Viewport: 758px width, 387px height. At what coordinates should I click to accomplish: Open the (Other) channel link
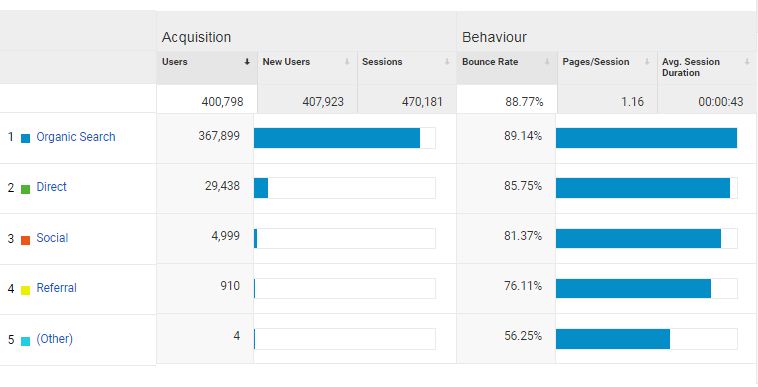pyautogui.click(x=55, y=339)
